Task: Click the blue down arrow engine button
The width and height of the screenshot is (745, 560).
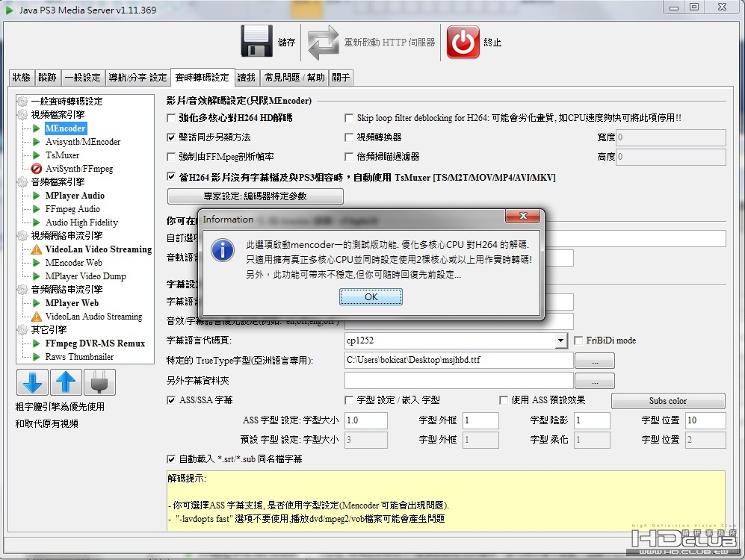Action: pyautogui.click(x=32, y=382)
